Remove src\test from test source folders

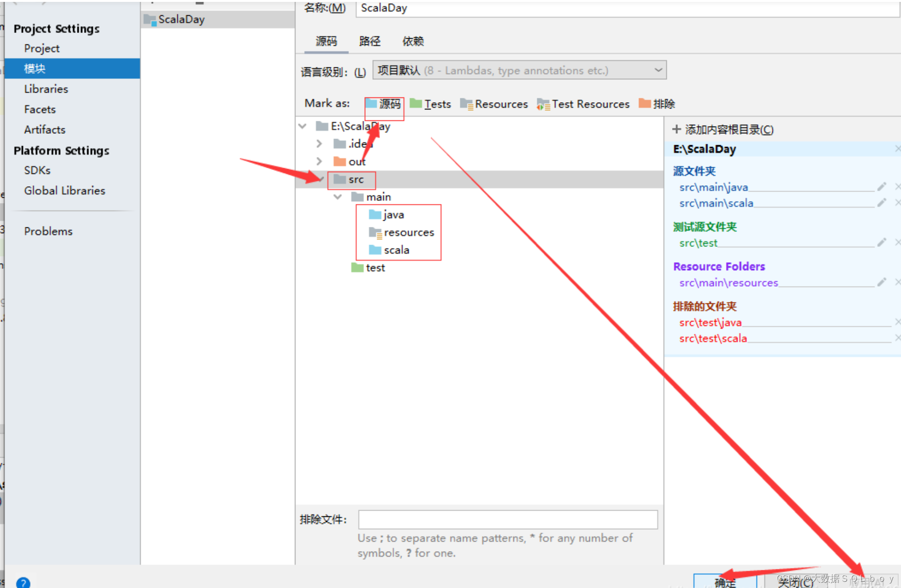point(897,243)
